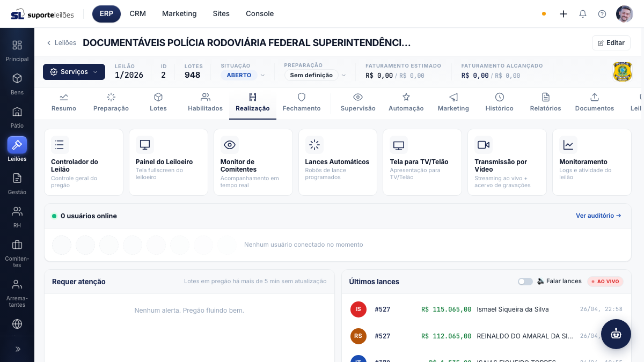Image resolution: width=644 pixels, height=362 pixels.
Task: Expand the sidebar with the double chevron
Action: [x=17, y=349]
